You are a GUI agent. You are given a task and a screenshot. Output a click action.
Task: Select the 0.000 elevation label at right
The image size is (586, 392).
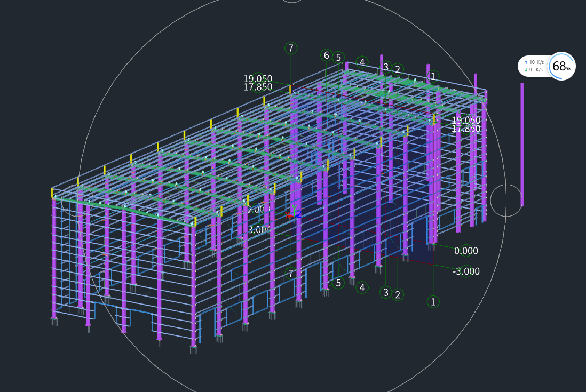466,251
